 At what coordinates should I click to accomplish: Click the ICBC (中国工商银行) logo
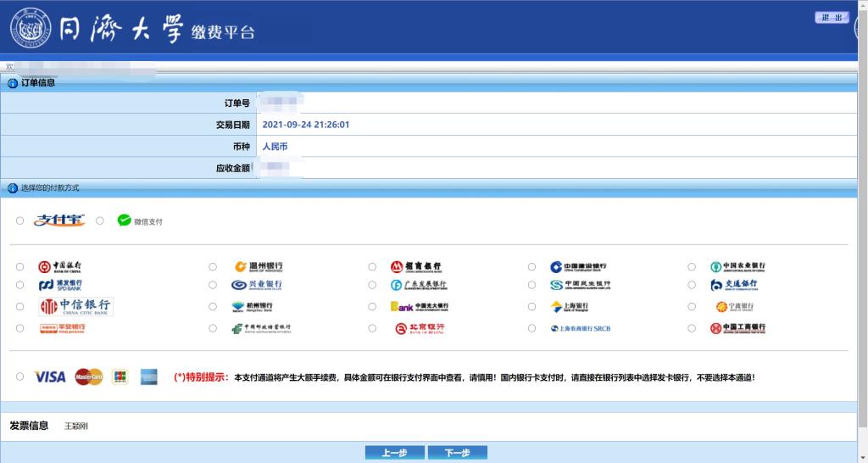click(x=737, y=327)
